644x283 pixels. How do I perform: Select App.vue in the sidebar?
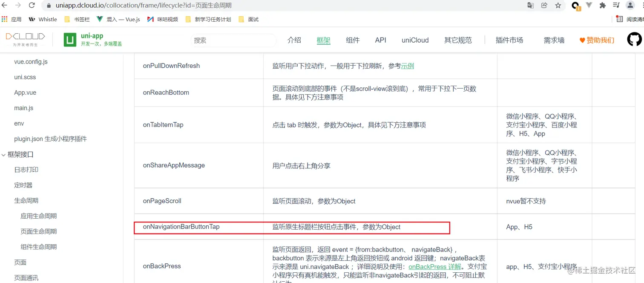coord(25,92)
